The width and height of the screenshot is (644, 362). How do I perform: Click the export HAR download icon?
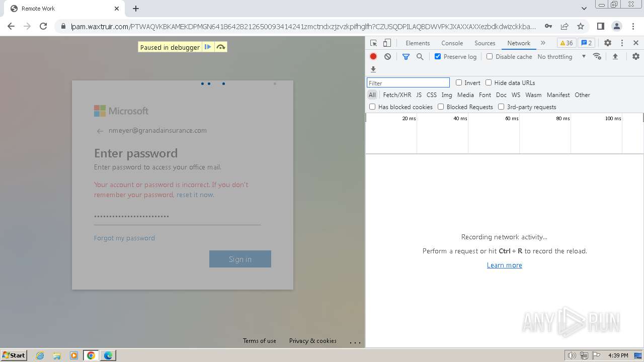[373, 69]
